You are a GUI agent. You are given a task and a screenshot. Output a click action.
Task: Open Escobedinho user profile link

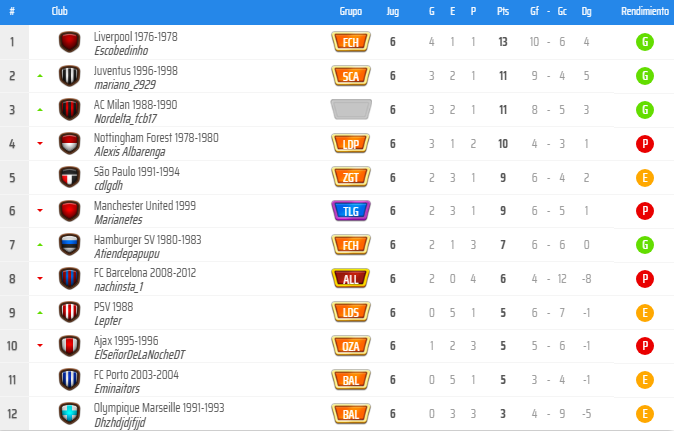[121, 50]
